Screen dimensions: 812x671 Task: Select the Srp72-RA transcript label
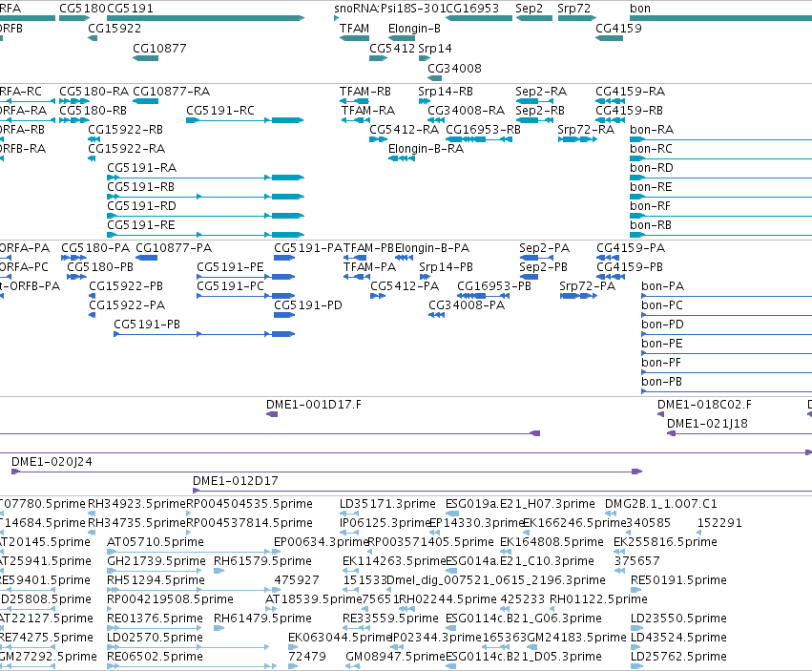pyautogui.click(x=586, y=130)
